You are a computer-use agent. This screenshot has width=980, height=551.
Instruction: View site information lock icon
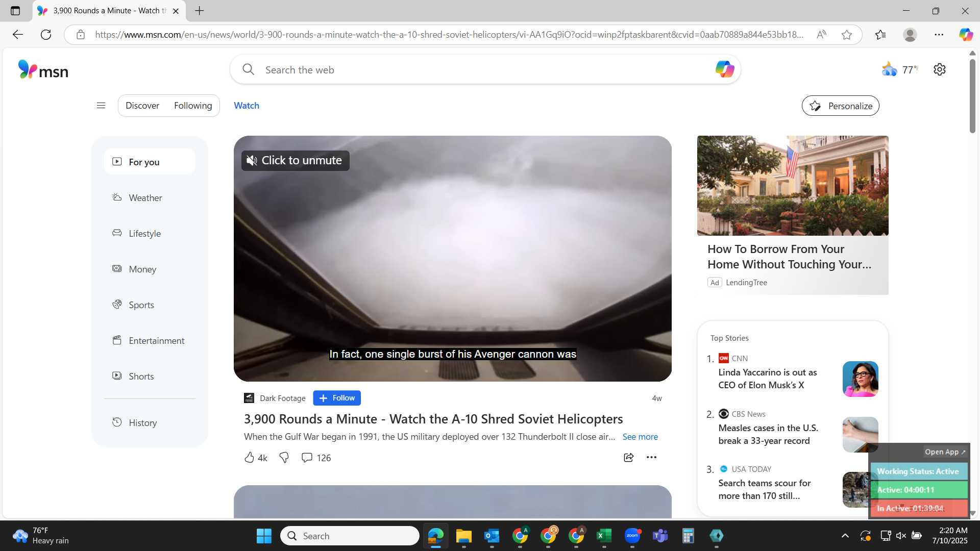[x=81, y=35]
